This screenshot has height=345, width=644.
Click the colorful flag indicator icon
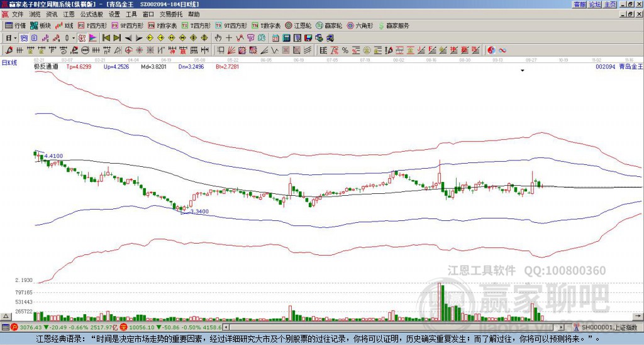click(x=93, y=38)
